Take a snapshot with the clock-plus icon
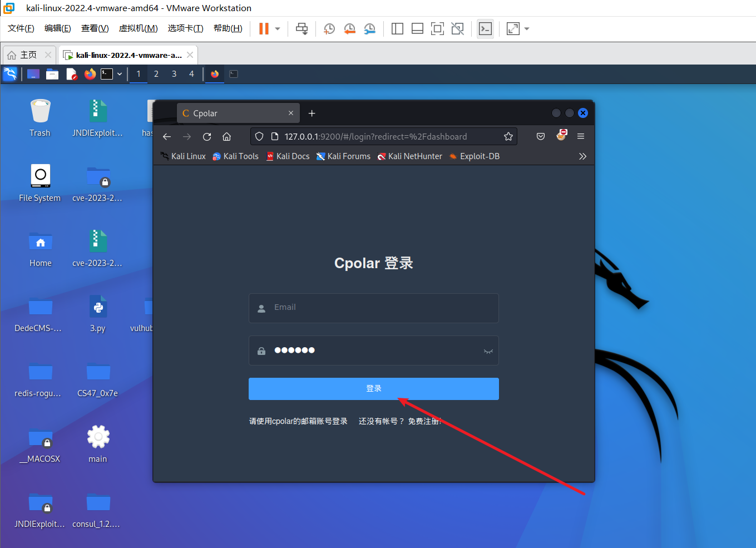 coord(329,28)
